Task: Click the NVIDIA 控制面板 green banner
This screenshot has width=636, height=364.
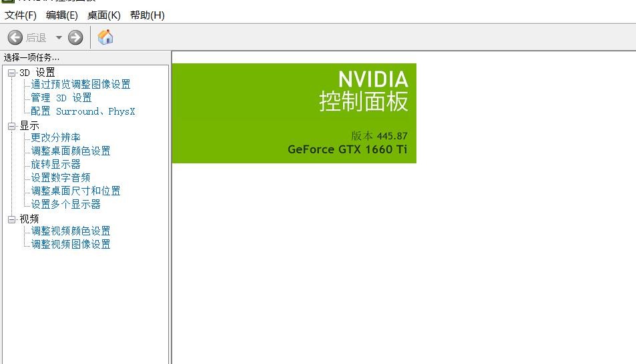Action: click(x=294, y=113)
